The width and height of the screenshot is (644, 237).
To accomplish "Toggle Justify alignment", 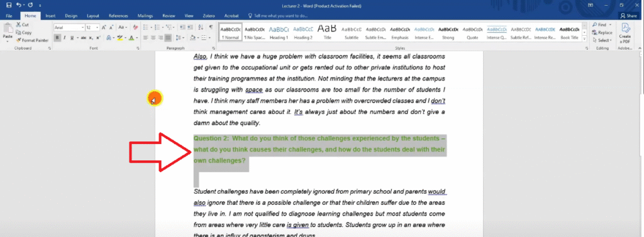I will (168, 38).
